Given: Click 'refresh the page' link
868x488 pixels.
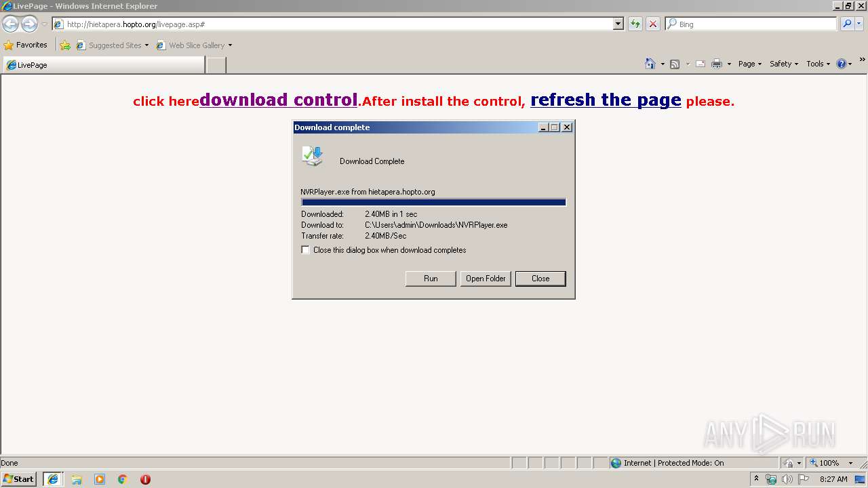Looking at the screenshot, I should click(x=606, y=100).
